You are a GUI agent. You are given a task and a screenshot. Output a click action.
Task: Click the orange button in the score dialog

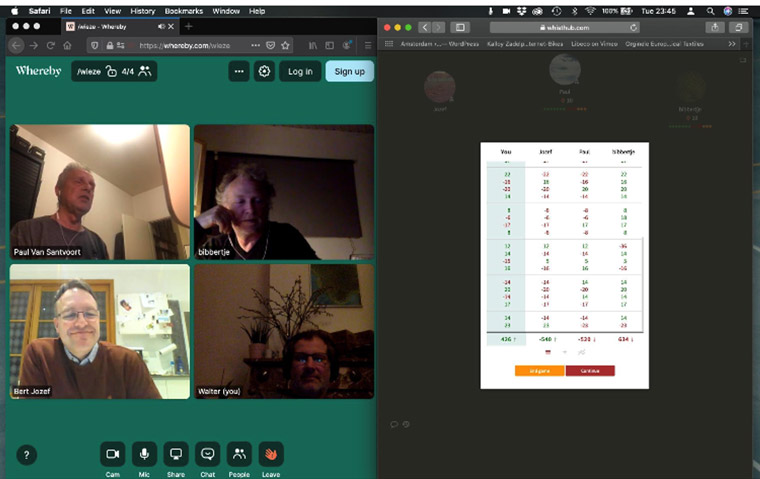click(x=539, y=371)
